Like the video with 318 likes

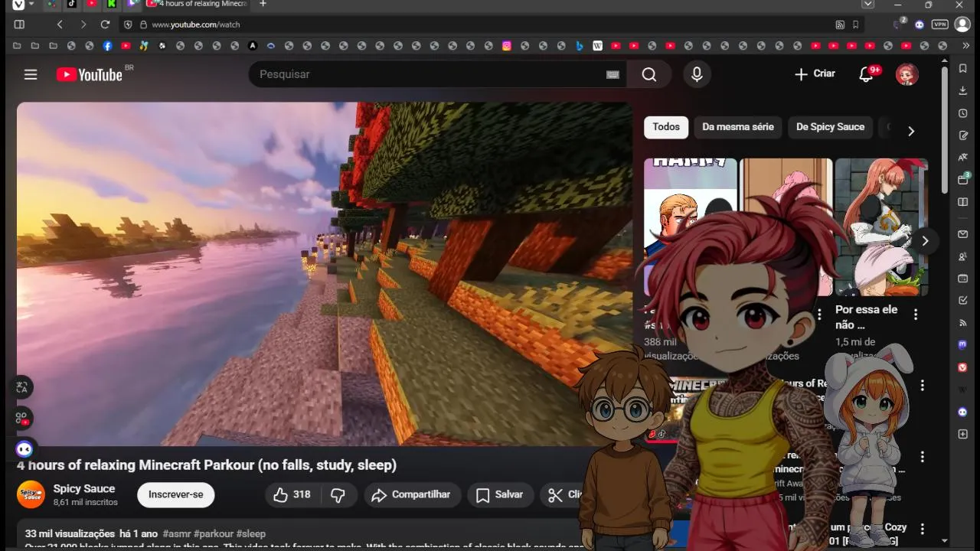[292, 494]
